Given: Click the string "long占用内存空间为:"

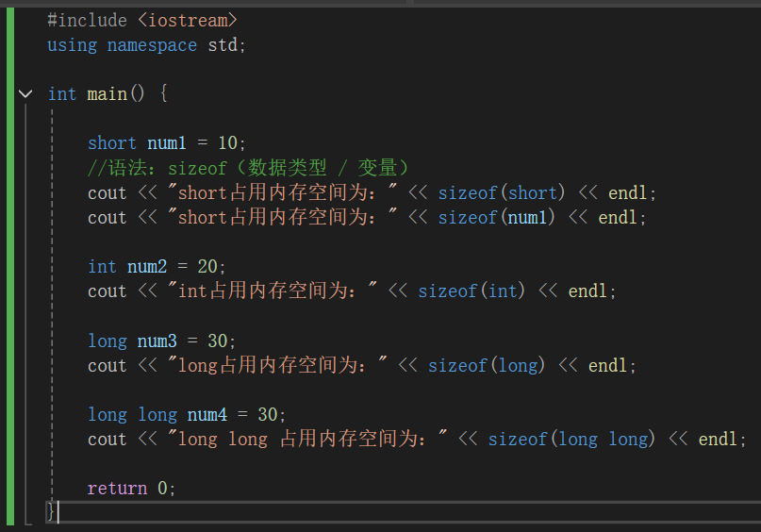Looking at the screenshot, I should 277,365.
